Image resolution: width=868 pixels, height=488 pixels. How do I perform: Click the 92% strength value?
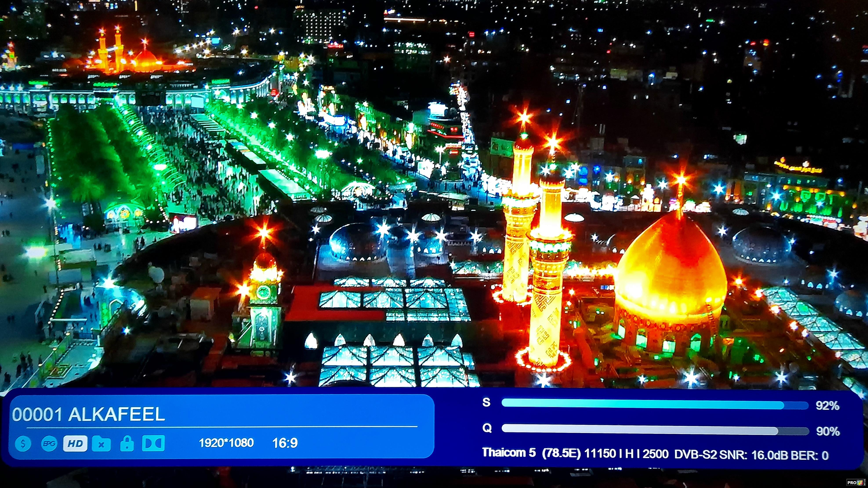pyautogui.click(x=827, y=406)
